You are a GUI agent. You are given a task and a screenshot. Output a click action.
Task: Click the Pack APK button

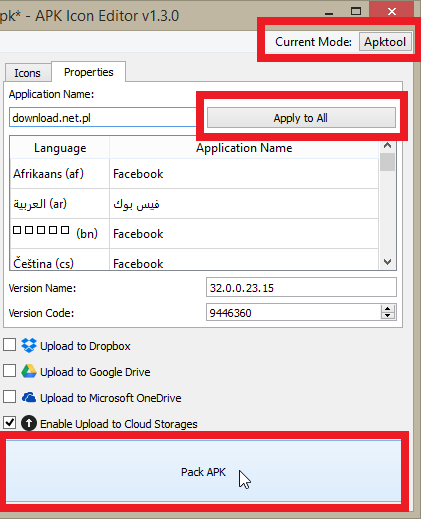click(203, 472)
